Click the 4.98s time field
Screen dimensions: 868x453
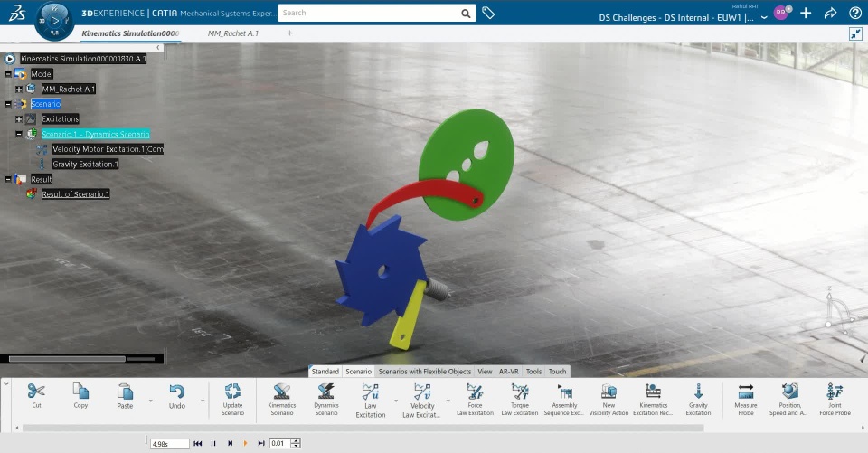pos(169,444)
